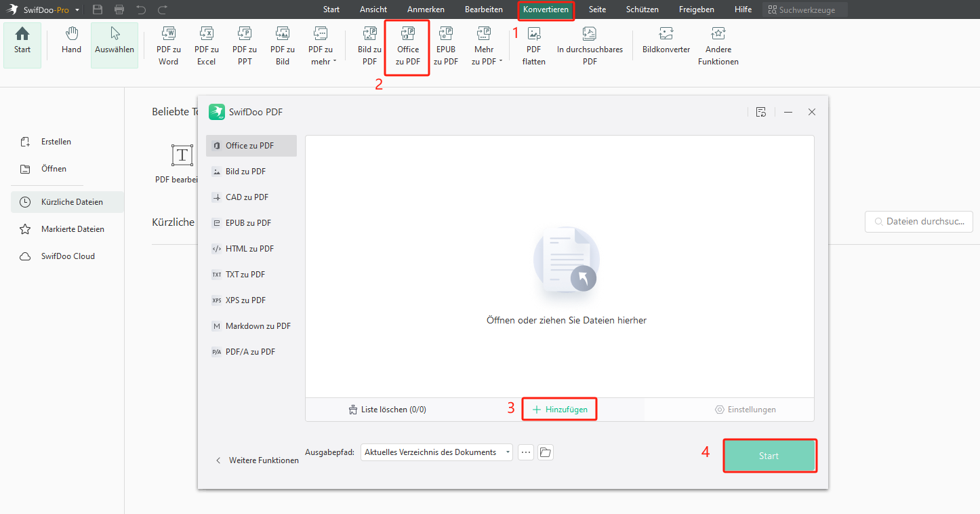Minimize the SwifDoo PDF dialog

click(x=788, y=112)
